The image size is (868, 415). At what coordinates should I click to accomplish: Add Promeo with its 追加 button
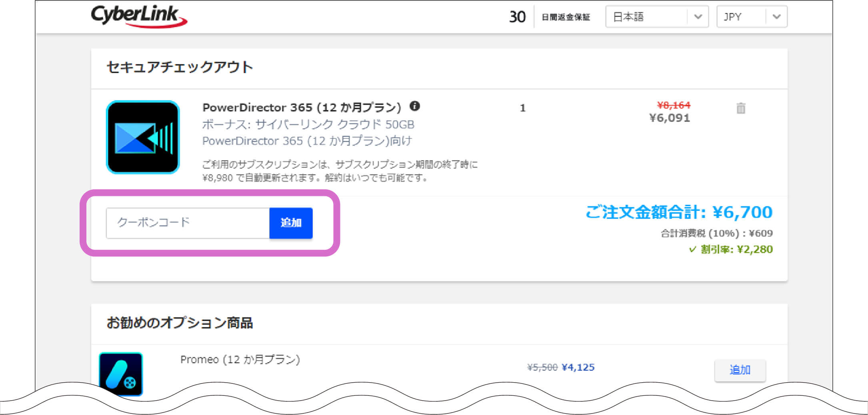(740, 370)
